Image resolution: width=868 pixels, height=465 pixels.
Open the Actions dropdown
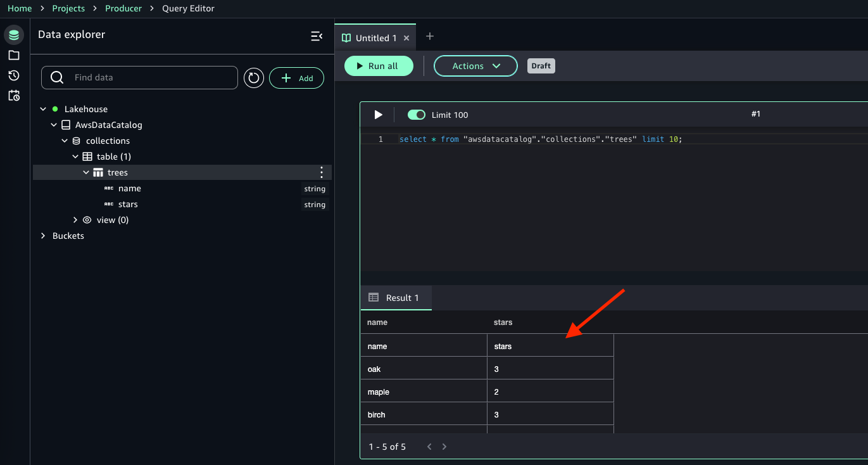coord(475,66)
